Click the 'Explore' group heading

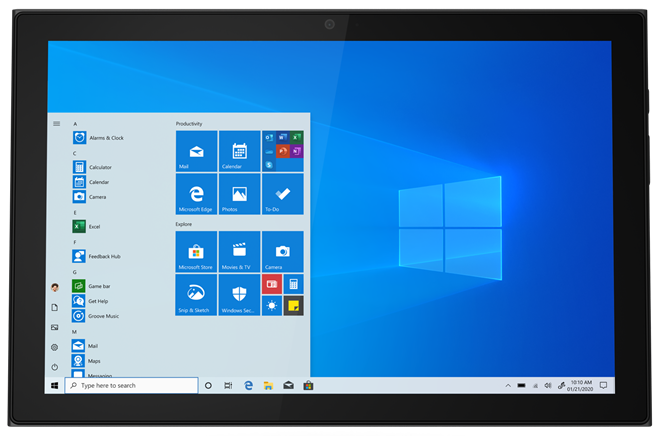pos(184,224)
